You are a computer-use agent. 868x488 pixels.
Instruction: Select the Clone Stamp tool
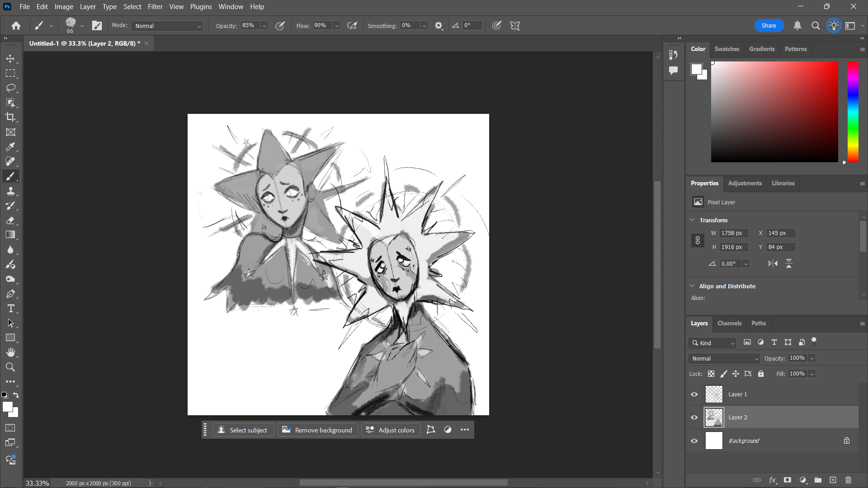tap(10, 191)
